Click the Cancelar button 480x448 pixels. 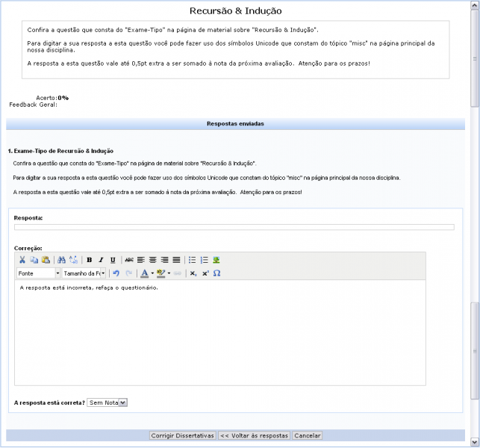point(308,435)
